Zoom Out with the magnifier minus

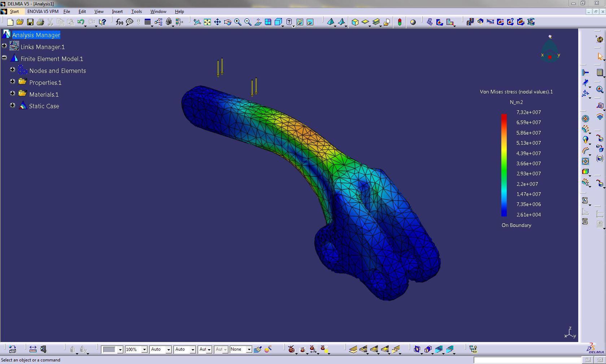tap(248, 22)
